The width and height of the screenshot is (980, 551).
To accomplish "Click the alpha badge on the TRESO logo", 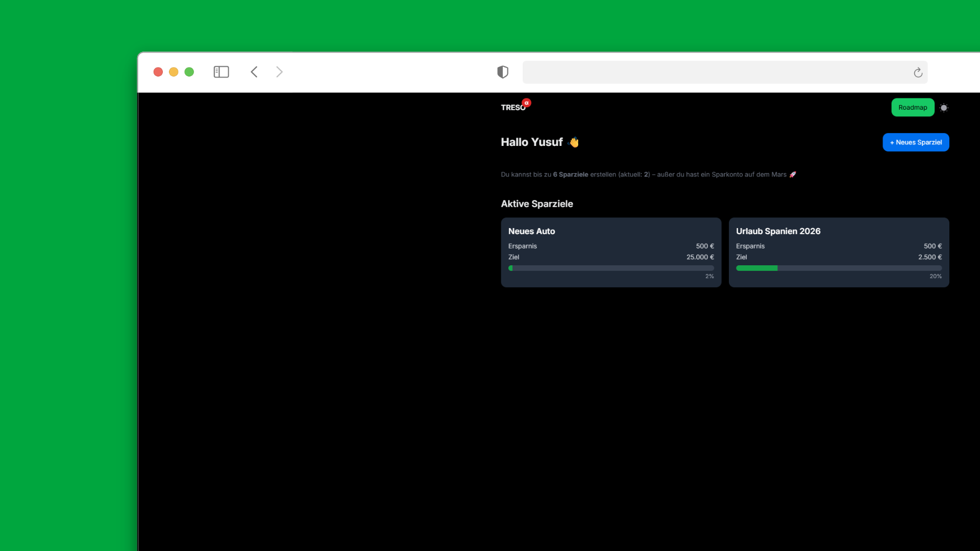I will tap(527, 102).
